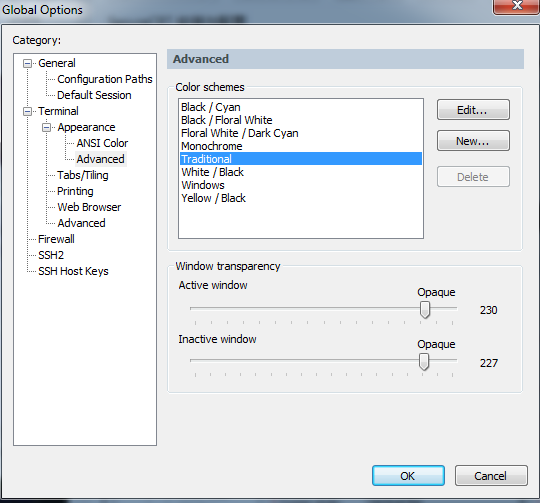Open the Firewall category
Screen dimensions: 540x503
56,239
